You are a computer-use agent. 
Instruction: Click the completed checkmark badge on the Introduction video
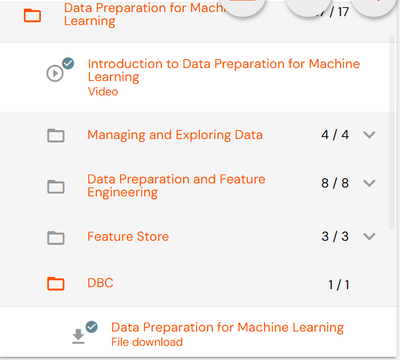pyautogui.click(x=68, y=63)
